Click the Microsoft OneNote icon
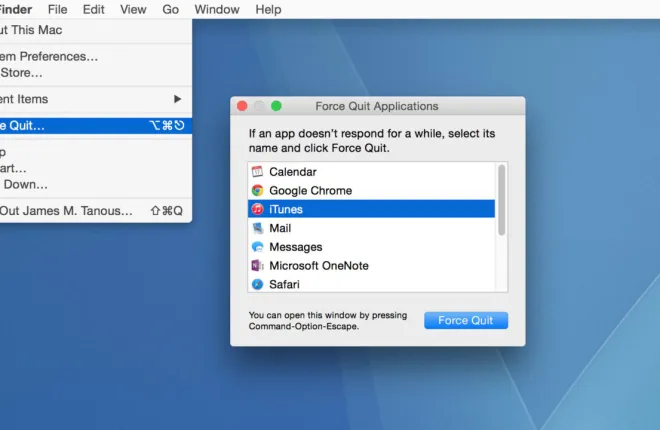The width and height of the screenshot is (660, 430). pyautogui.click(x=257, y=266)
